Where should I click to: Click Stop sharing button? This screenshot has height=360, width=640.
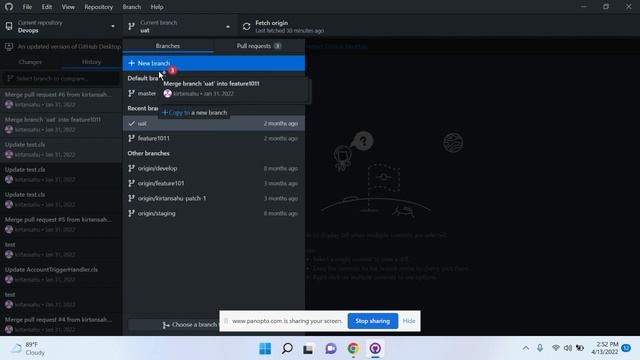click(373, 321)
